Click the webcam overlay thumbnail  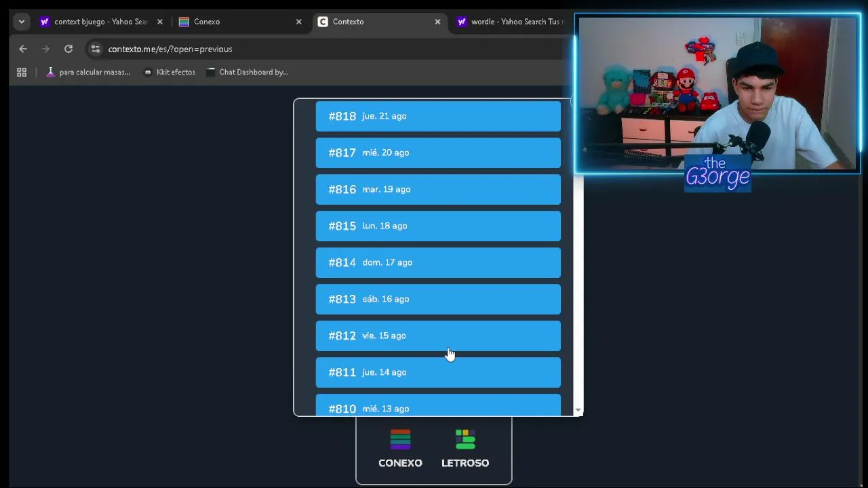tap(717, 95)
